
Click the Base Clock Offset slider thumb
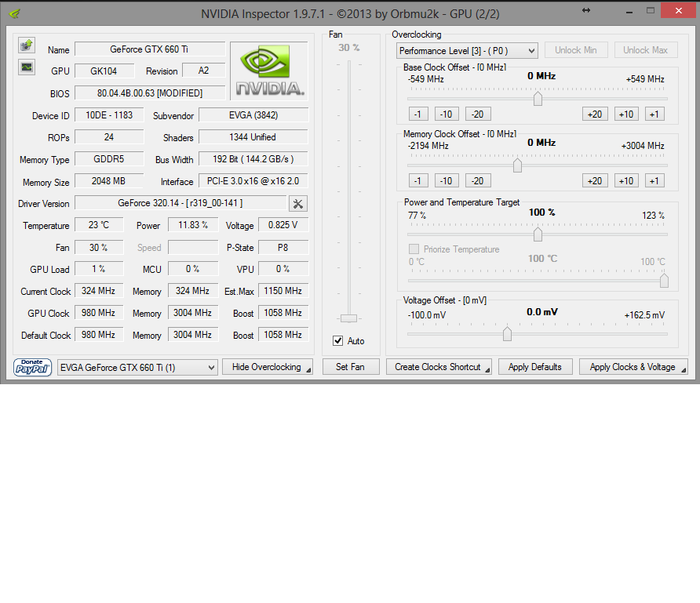click(x=538, y=99)
